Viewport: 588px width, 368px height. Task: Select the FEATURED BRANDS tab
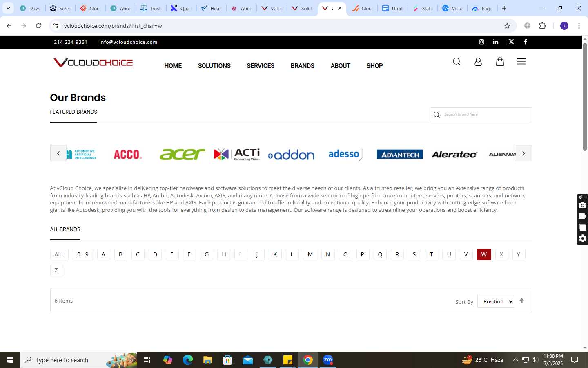pos(73,112)
